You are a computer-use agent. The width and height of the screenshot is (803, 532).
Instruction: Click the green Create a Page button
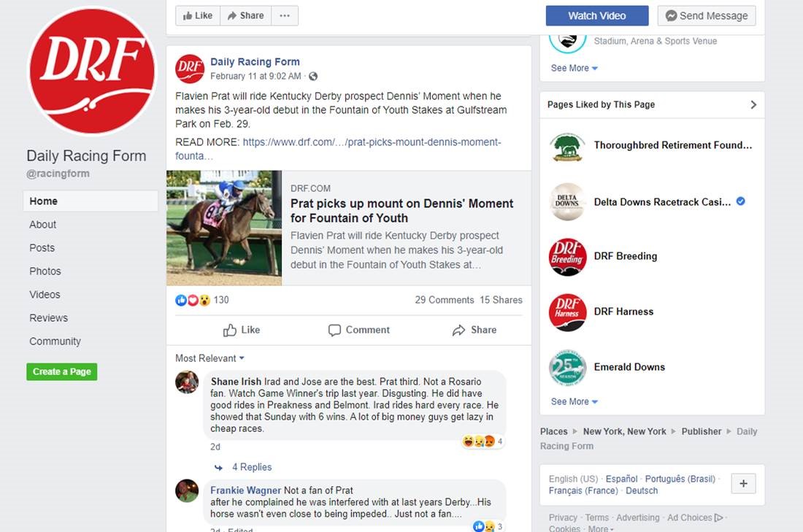pos(62,371)
